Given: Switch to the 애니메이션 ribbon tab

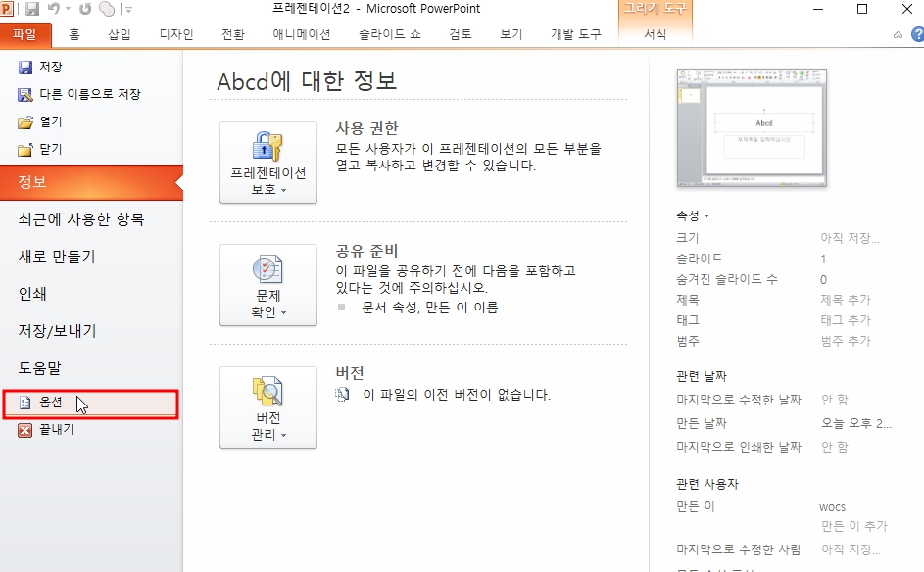Looking at the screenshot, I should click(301, 34).
